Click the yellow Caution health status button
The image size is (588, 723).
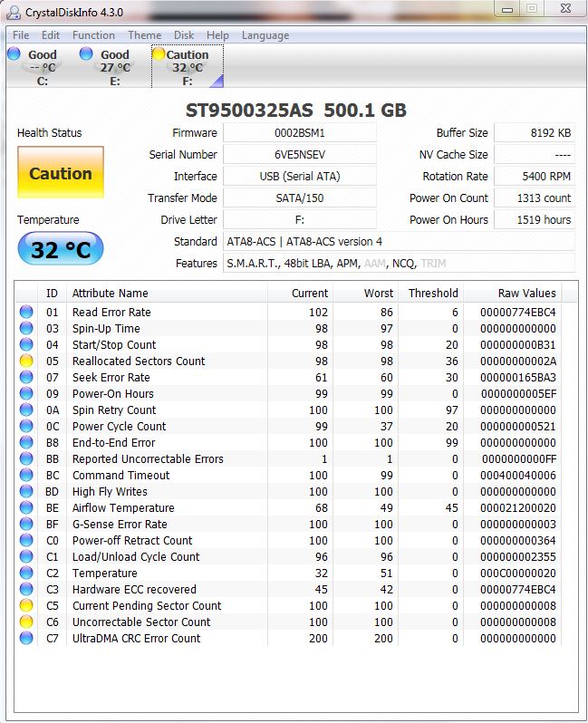(61, 172)
